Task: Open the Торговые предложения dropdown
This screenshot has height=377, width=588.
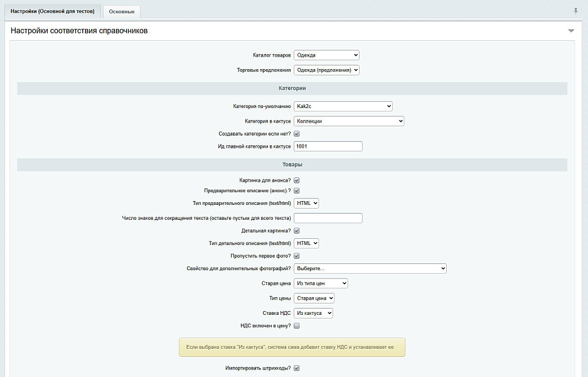Action: click(x=326, y=70)
